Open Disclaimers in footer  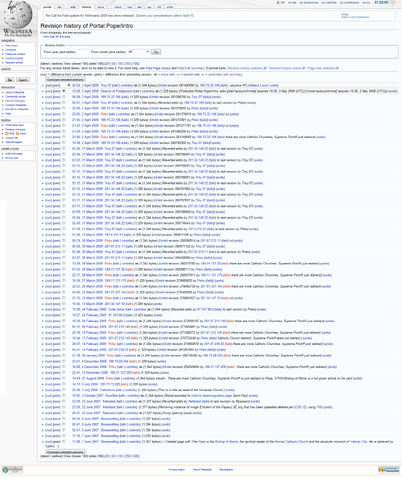226,469
